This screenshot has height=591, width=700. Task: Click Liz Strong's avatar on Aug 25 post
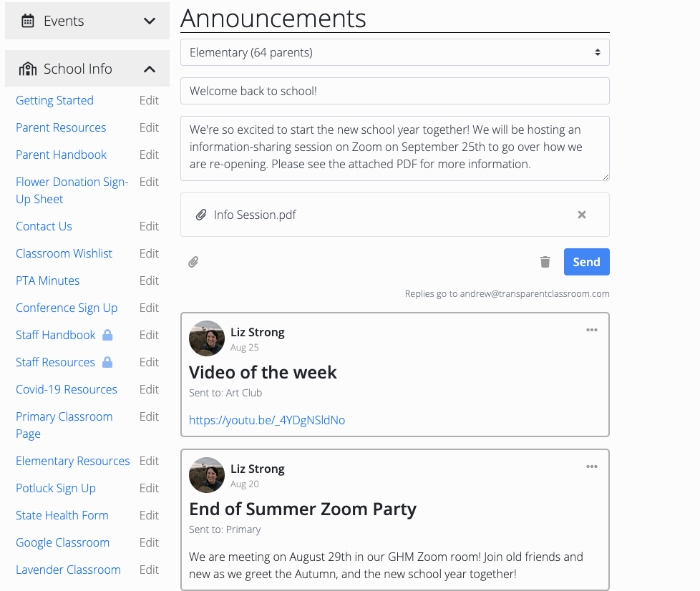click(207, 338)
